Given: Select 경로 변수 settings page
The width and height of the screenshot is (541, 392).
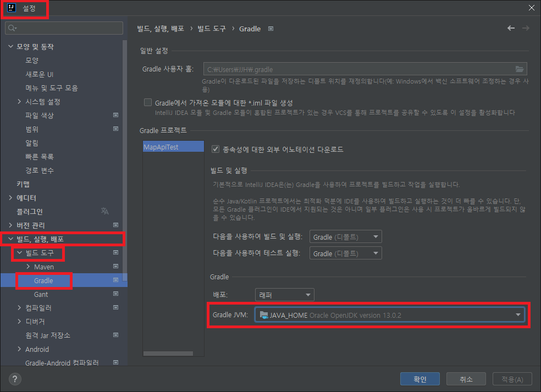Looking at the screenshot, I should pos(40,170).
